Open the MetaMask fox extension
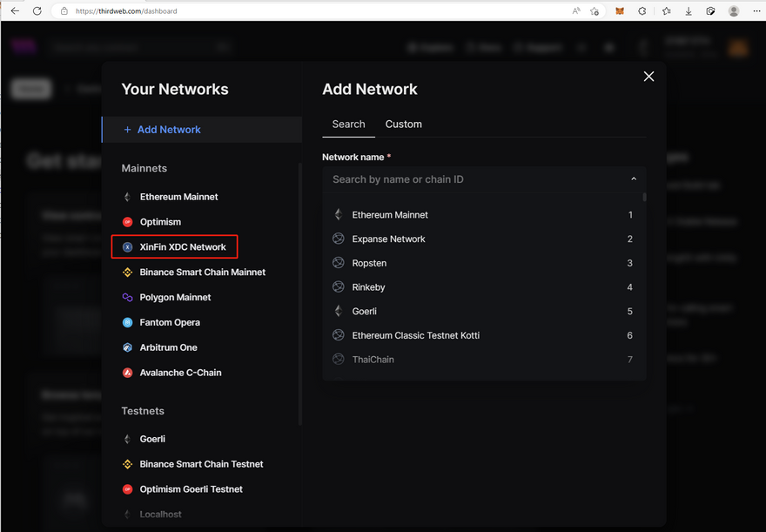 tap(620, 11)
